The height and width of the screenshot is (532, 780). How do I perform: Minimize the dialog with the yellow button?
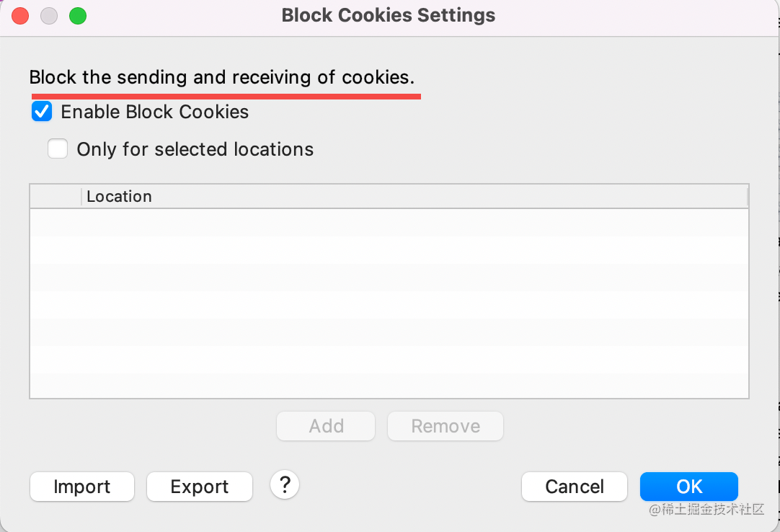[x=49, y=15]
